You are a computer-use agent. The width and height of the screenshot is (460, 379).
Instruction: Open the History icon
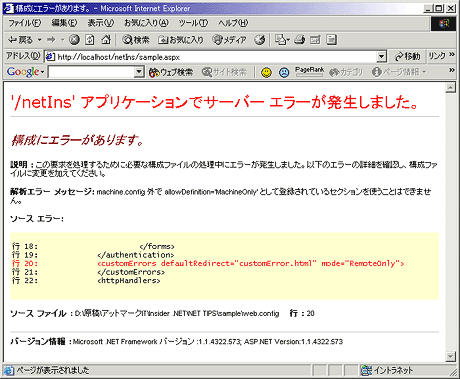(x=260, y=40)
